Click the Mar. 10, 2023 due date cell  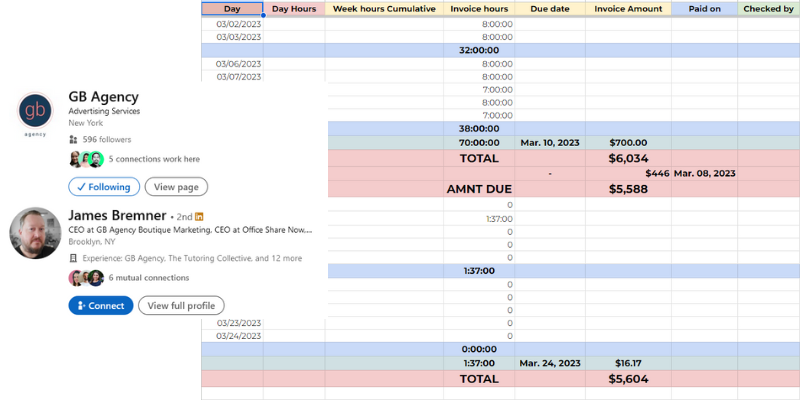(550, 143)
